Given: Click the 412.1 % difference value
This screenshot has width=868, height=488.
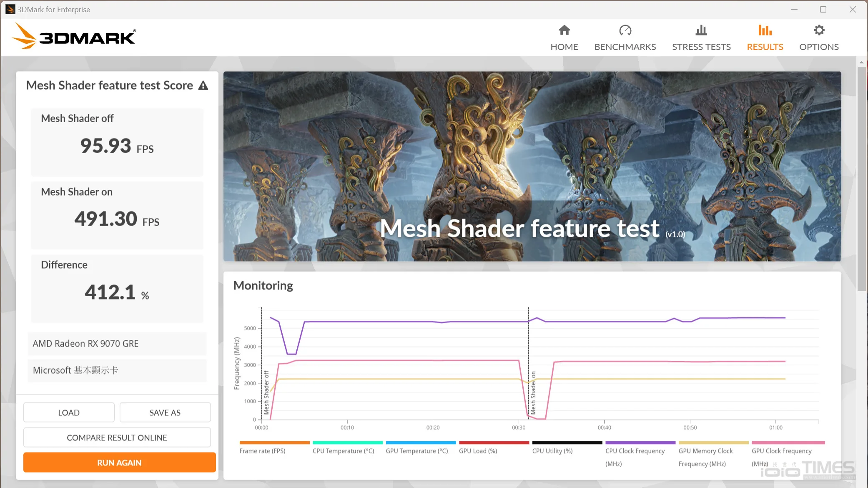Looking at the screenshot, I should point(117,292).
